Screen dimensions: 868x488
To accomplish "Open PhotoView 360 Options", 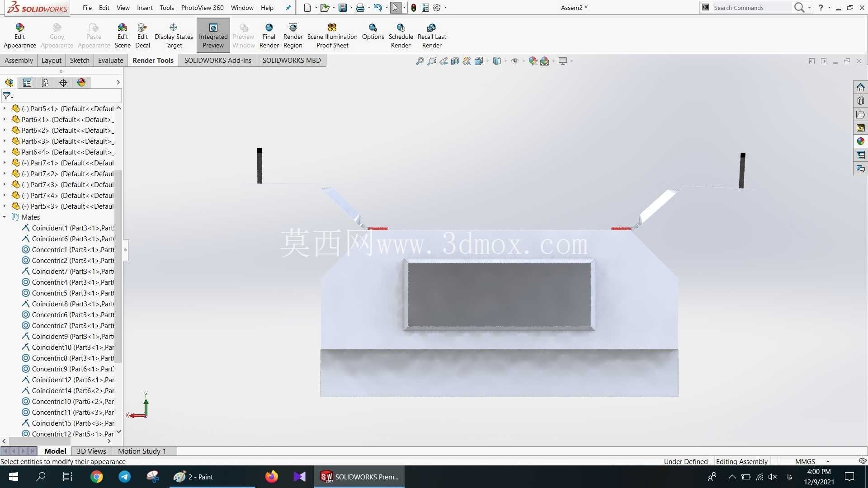I will (373, 32).
